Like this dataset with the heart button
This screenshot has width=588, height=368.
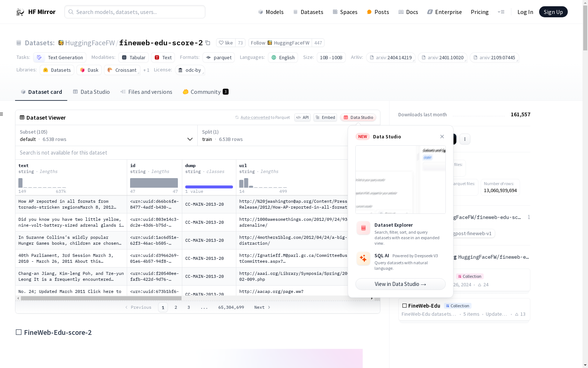point(226,43)
